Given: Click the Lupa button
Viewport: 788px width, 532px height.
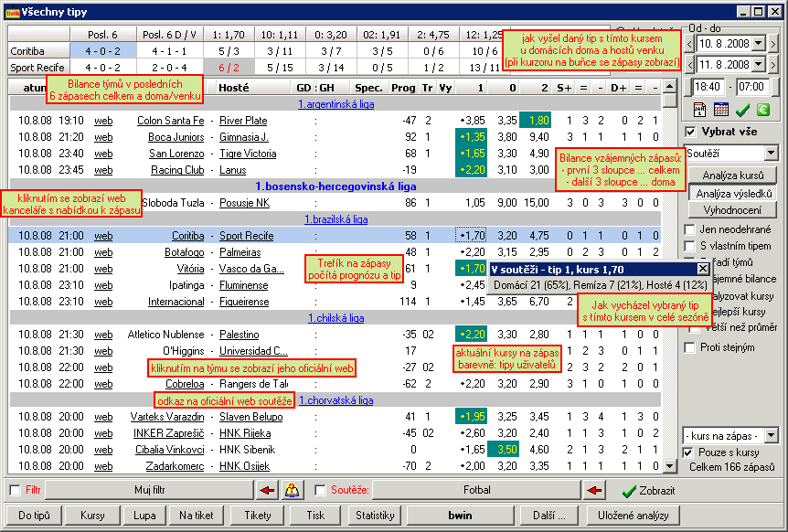Looking at the screenshot, I should (144, 516).
